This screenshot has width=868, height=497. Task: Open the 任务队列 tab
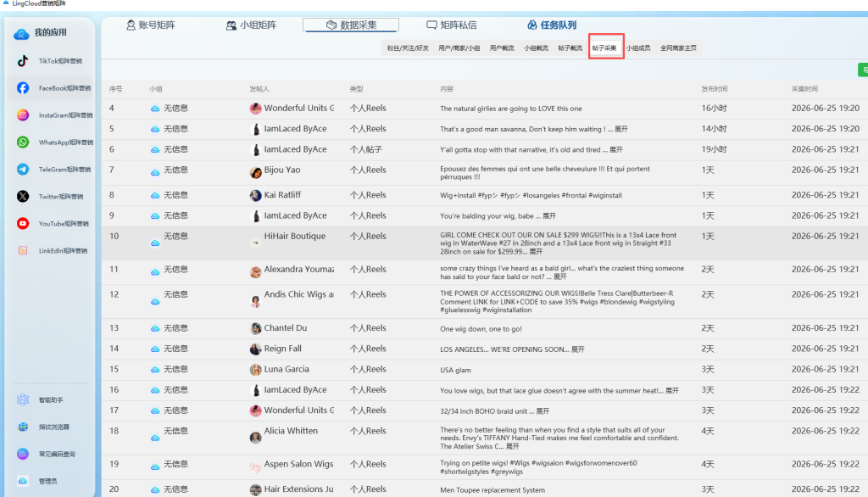tap(552, 25)
